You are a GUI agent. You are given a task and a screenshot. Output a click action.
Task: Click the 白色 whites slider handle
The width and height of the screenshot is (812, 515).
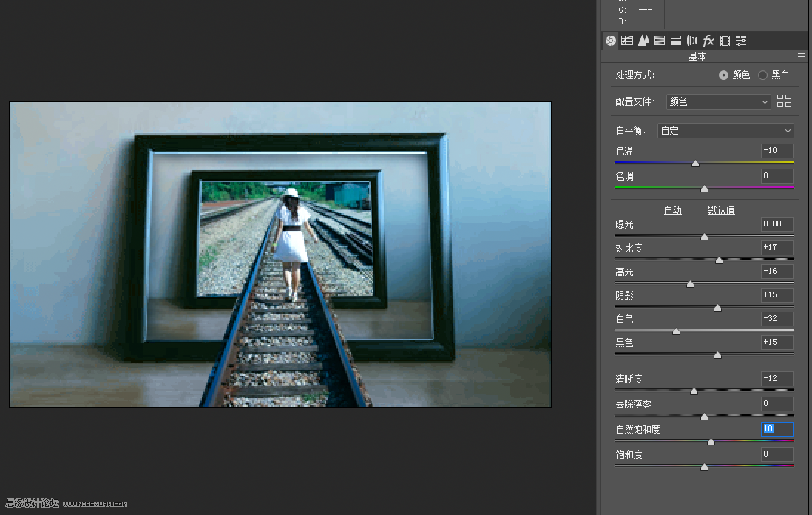click(677, 331)
